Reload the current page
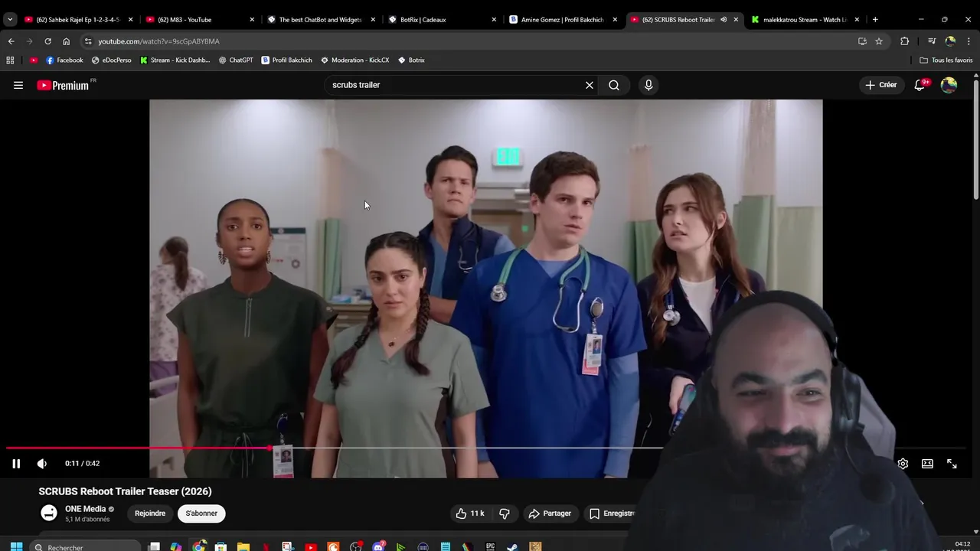 tap(47, 41)
